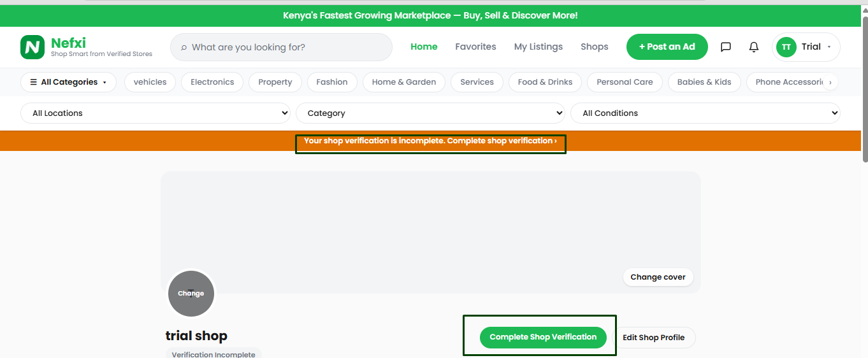Click the trial shop name heading
The image size is (868, 358).
coord(196,336)
